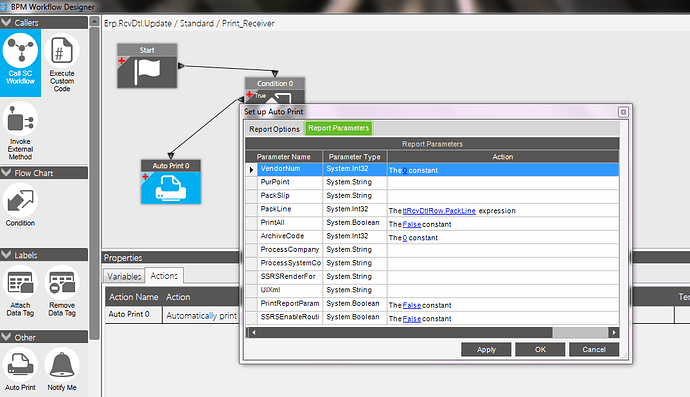The image size is (690, 397).
Task: Select the ArchiveCode parameter cell
Action: [x=290, y=236]
